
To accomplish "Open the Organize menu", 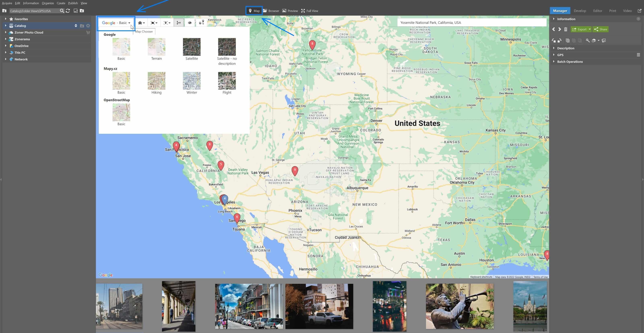I will click(48, 3).
